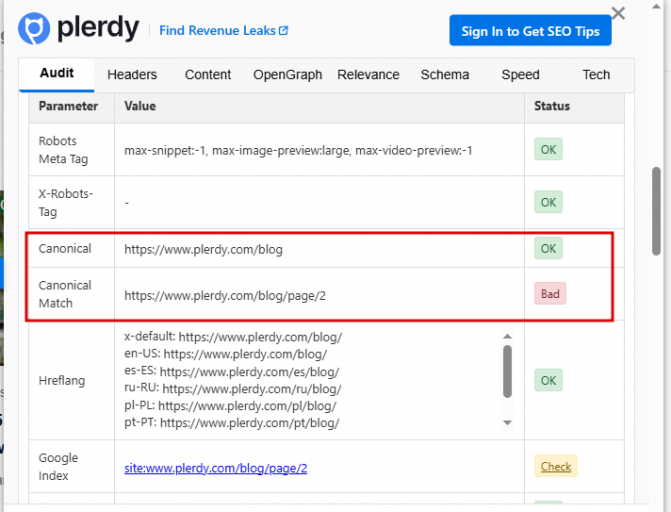Select the Schema tab
671x512 pixels.
click(445, 75)
